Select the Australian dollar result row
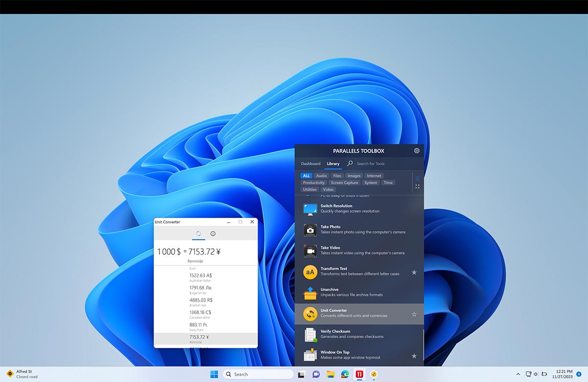 pyautogui.click(x=206, y=278)
